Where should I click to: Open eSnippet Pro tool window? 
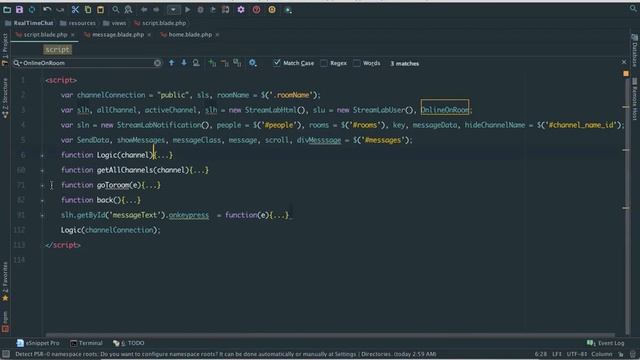(x=38, y=343)
